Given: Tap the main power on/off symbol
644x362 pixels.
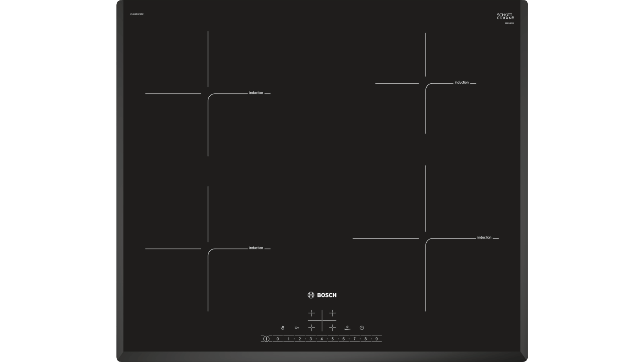Looking at the screenshot, I should [266, 339].
